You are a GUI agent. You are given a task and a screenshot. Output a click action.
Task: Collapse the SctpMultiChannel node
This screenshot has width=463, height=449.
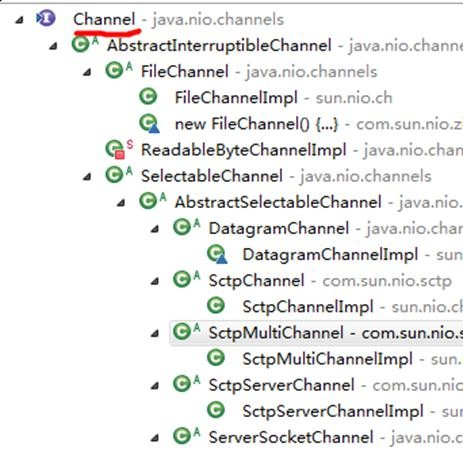tap(155, 333)
